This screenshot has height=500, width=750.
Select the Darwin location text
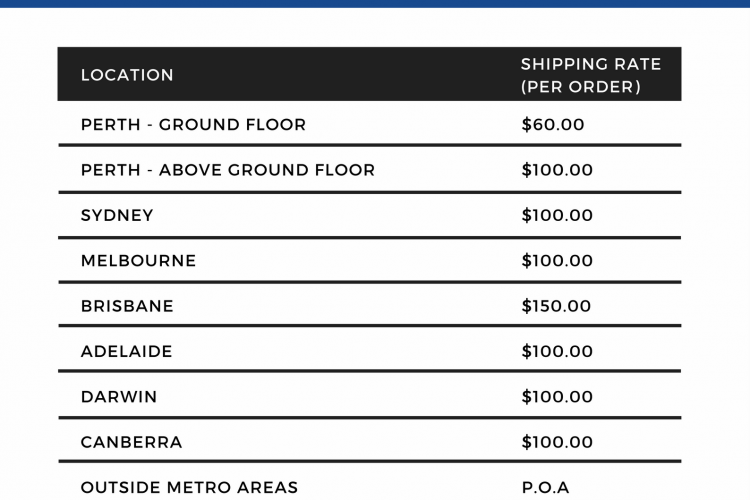119,397
